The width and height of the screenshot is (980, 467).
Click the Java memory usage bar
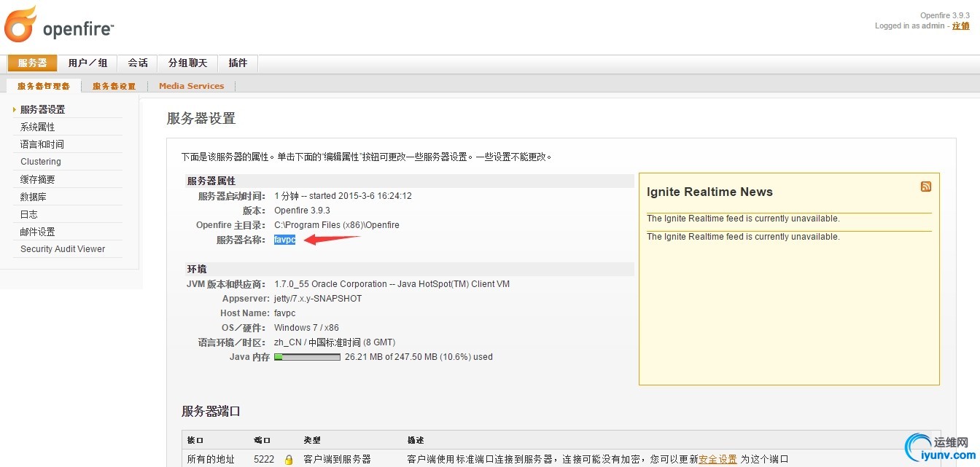[x=307, y=357]
